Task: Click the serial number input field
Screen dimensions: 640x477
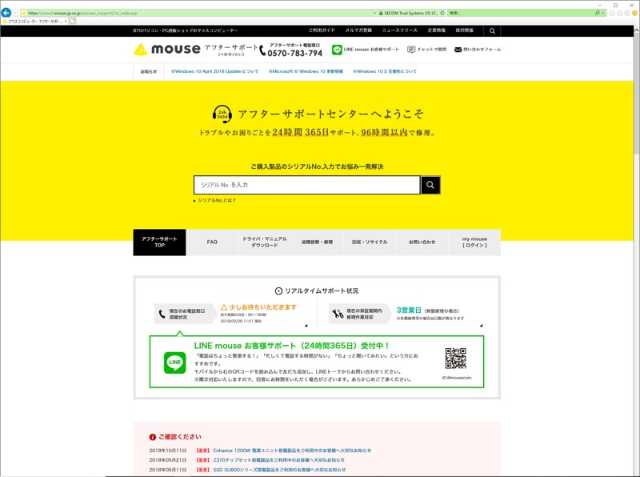Action: pos(307,185)
